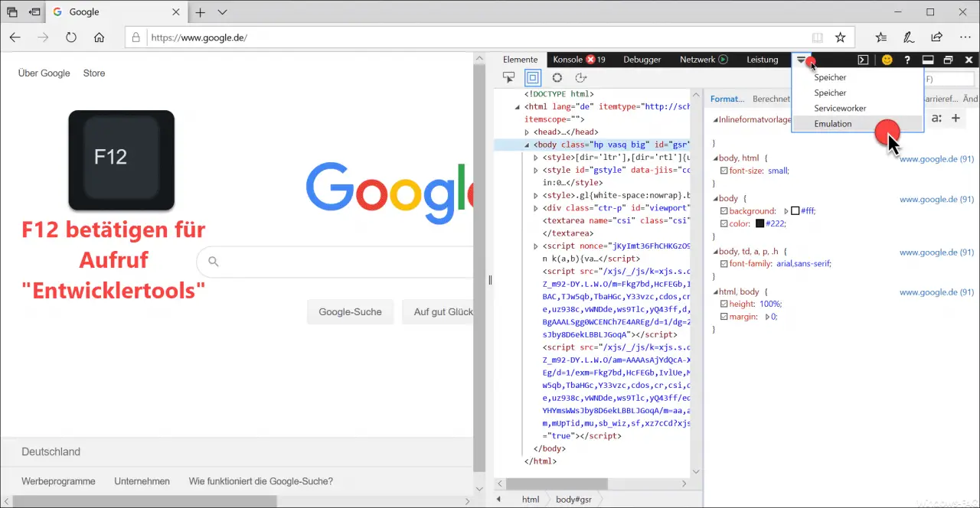Open the Über Google link
The image size is (980, 508).
[x=44, y=73]
